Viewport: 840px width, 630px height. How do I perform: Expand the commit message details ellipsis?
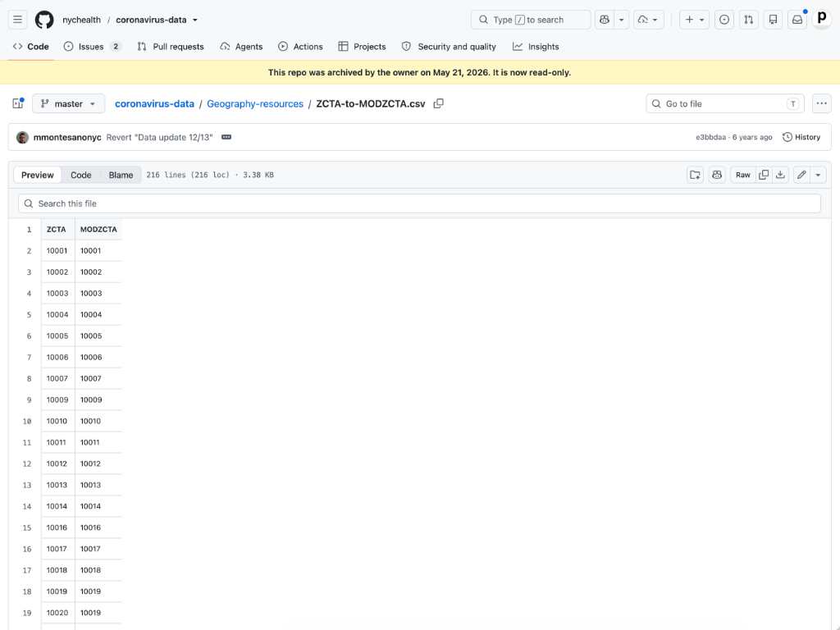[x=226, y=137]
